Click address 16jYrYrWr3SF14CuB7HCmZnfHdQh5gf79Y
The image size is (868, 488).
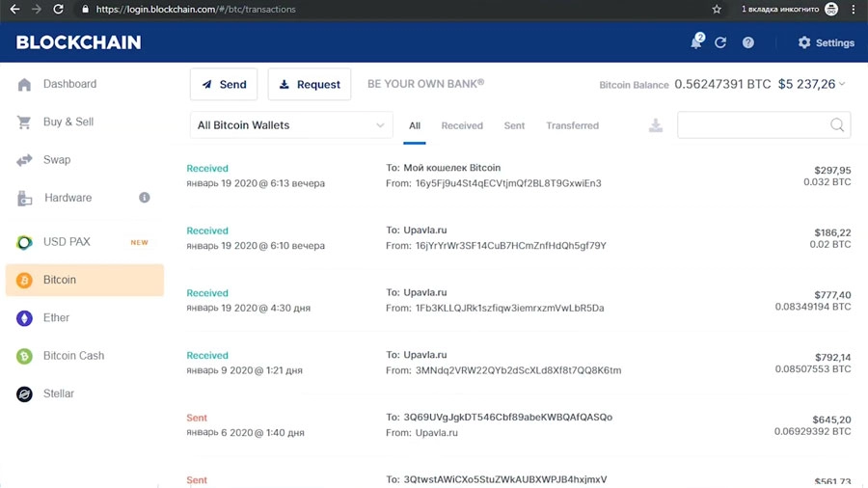point(511,246)
